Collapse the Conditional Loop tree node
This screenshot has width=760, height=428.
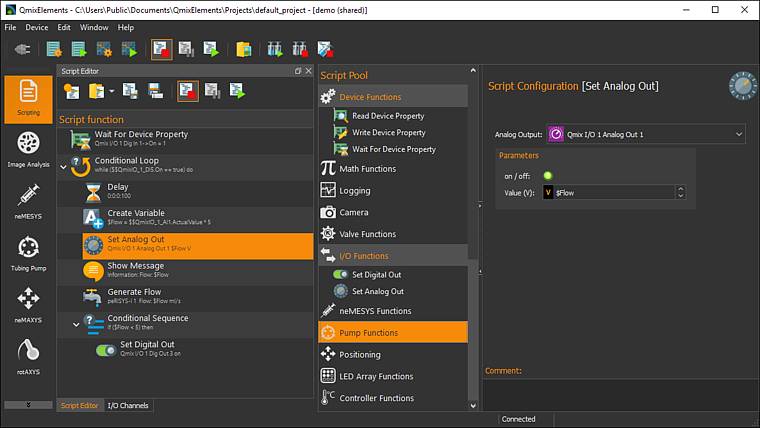[63, 166]
